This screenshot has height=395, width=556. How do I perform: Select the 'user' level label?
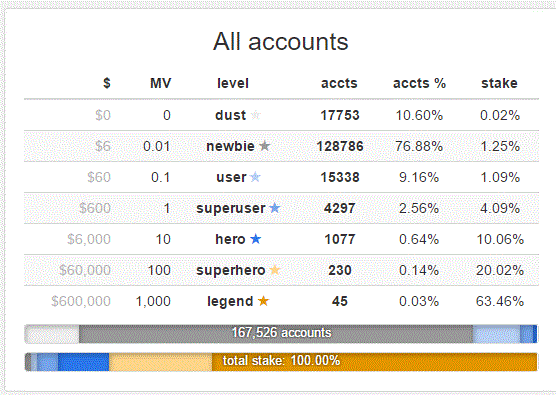[x=231, y=177]
